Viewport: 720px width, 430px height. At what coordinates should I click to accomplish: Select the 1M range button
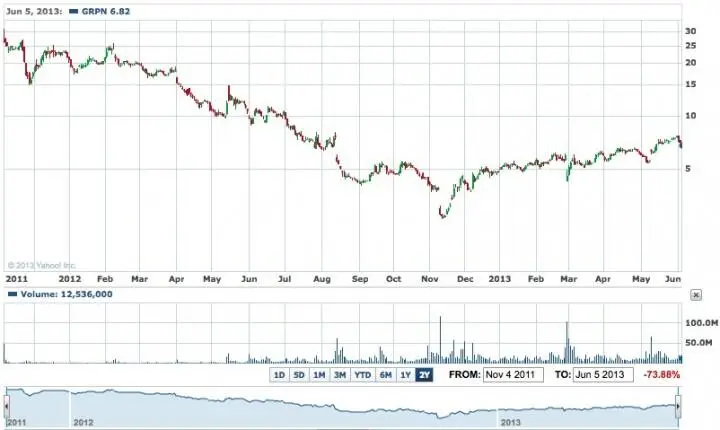(x=319, y=375)
